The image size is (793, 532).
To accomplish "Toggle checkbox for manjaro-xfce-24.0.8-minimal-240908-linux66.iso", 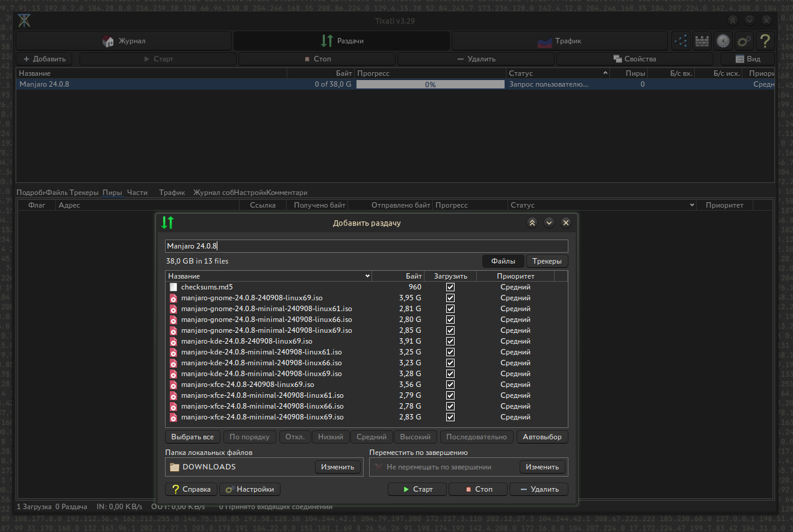I will tap(450, 406).
